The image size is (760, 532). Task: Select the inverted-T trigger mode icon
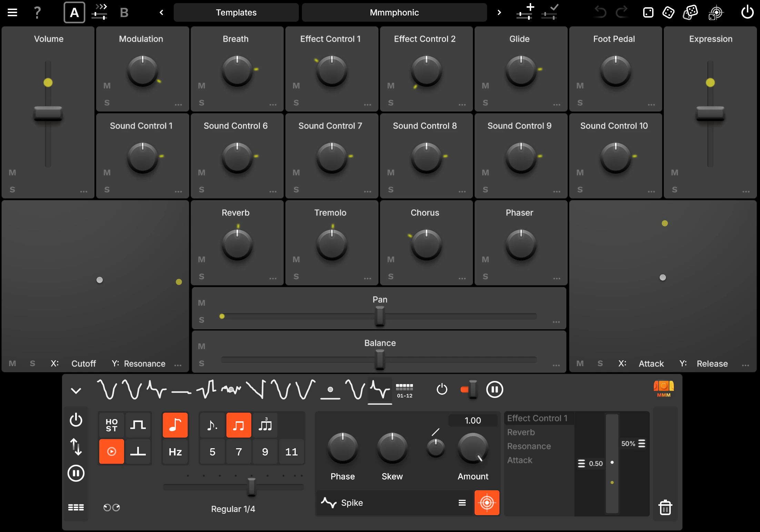tap(138, 451)
